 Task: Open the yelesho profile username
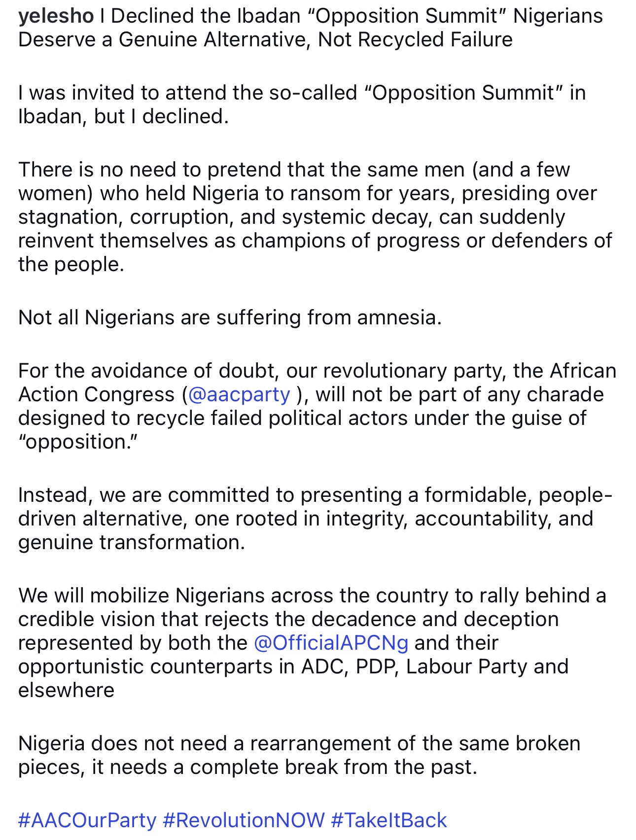point(56,16)
